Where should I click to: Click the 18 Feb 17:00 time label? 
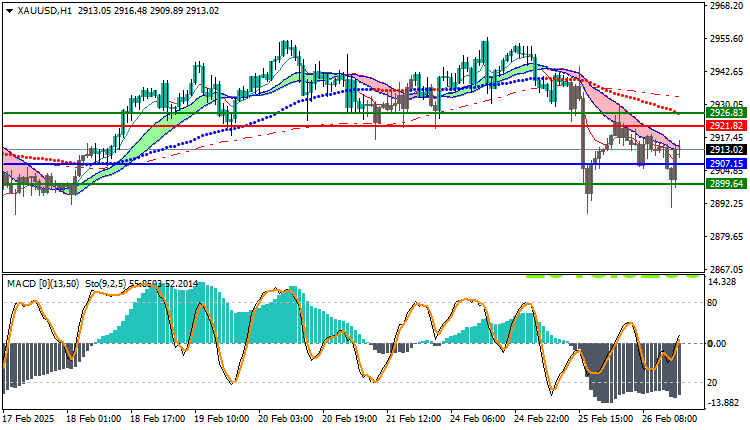click(157, 419)
